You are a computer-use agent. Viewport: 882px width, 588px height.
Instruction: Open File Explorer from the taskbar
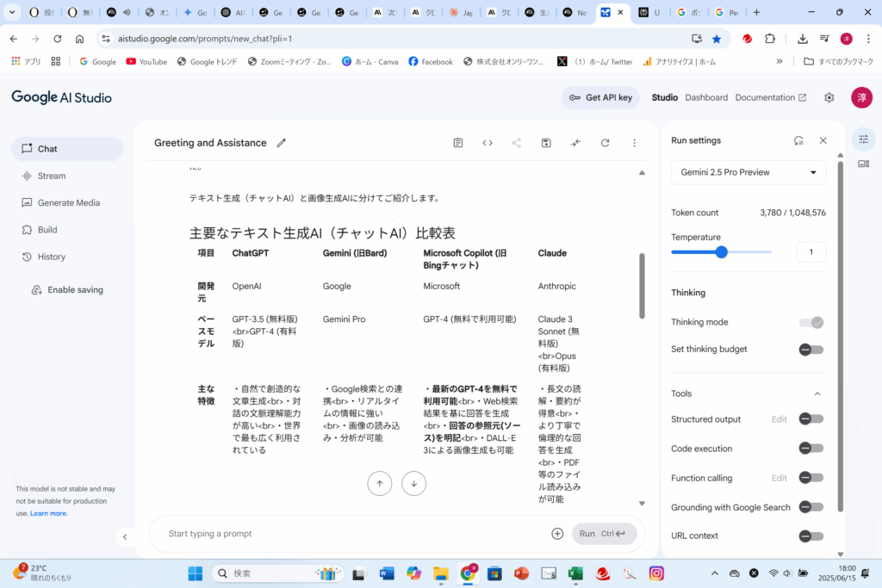[440, 573]
